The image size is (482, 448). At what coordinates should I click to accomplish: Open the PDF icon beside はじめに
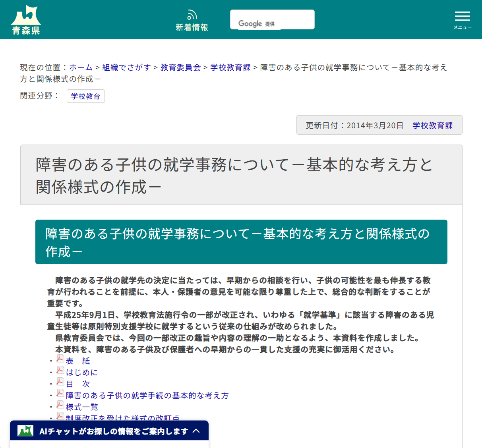[60, 370]
